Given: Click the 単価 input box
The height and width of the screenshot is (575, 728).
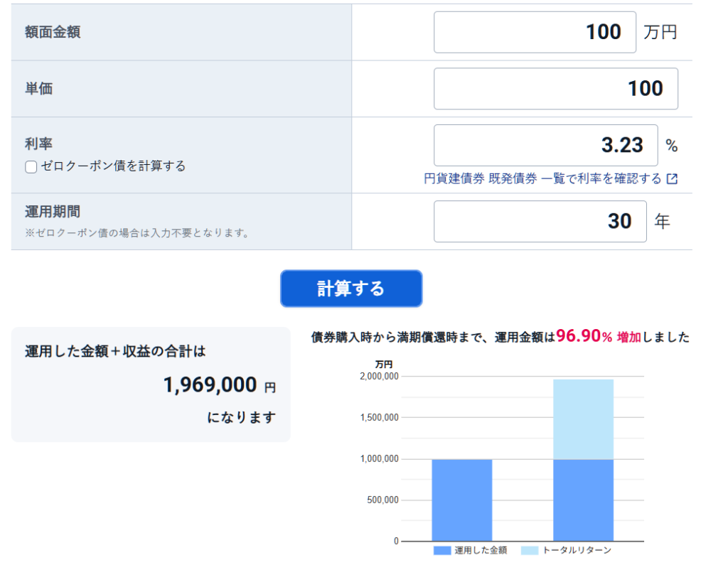Looking at the screenshot, I should click(555, 89).
